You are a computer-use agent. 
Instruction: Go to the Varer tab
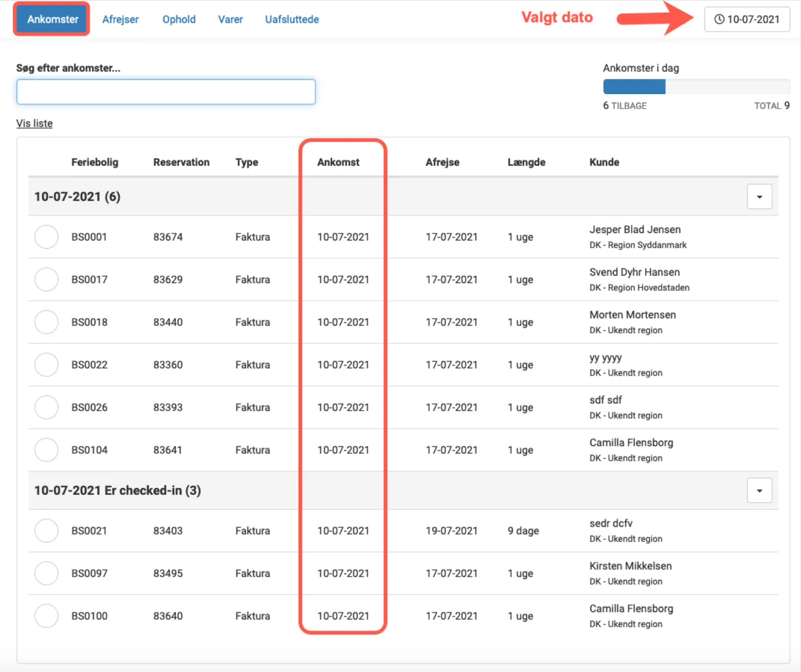tap(230, 19)
